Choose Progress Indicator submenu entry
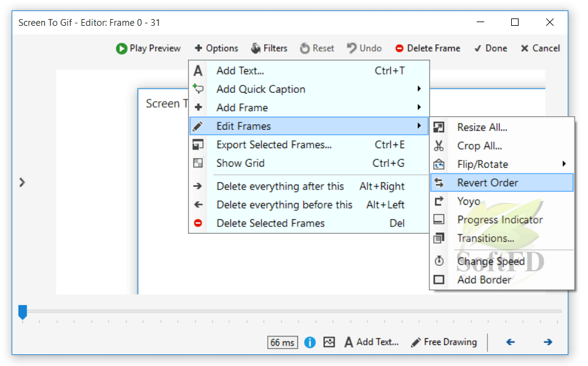 click(x=502, y=220)
